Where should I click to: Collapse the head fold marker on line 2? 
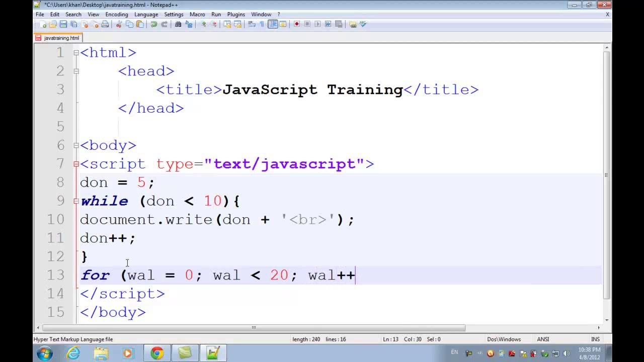click(76, 71)
